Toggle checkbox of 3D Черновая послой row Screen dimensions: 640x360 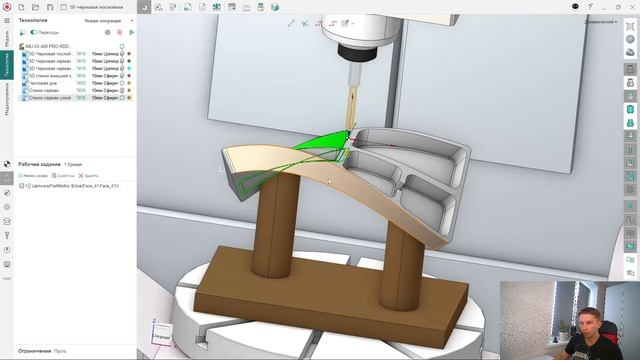pos(122,54)
